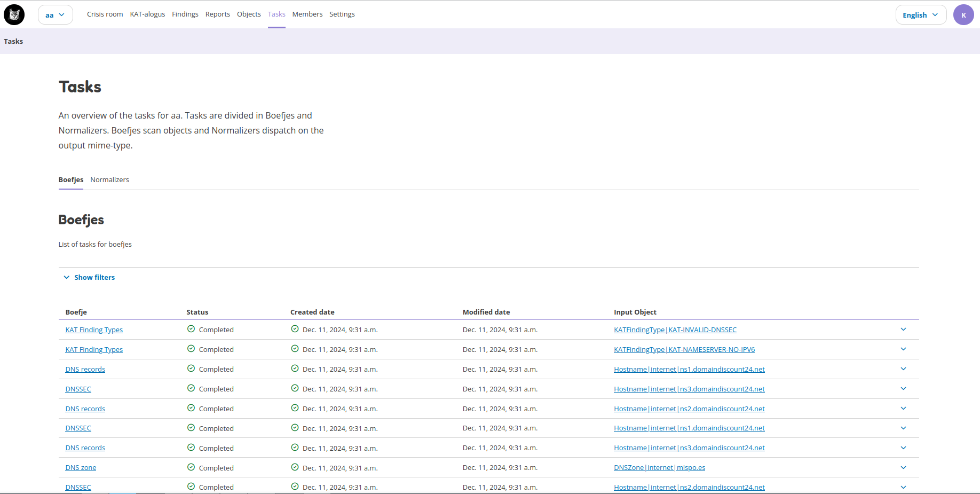Expand the KAT-NAMESERVER-NO-IPV6 task row

903,349
